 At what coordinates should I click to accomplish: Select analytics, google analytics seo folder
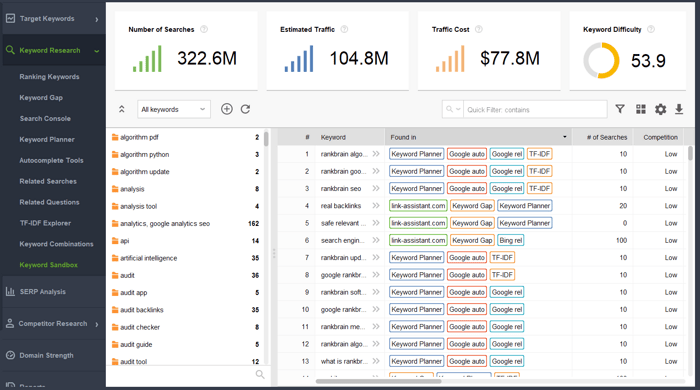185,224
